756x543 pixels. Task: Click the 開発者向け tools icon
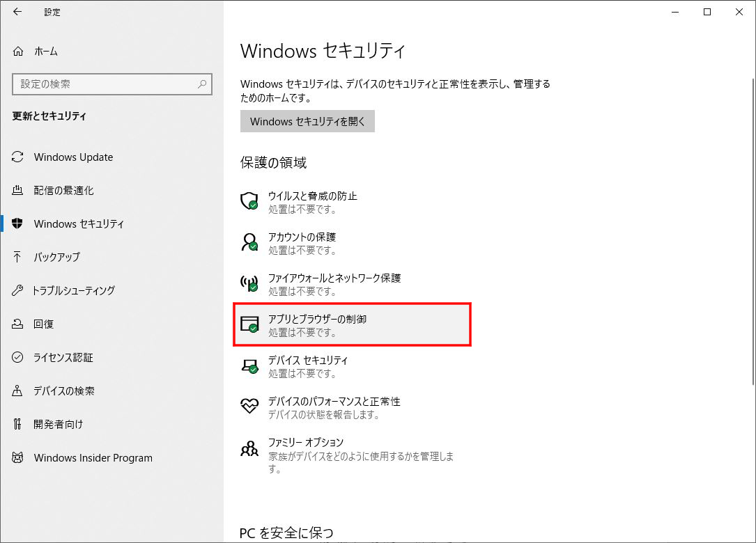click(17, 424)
